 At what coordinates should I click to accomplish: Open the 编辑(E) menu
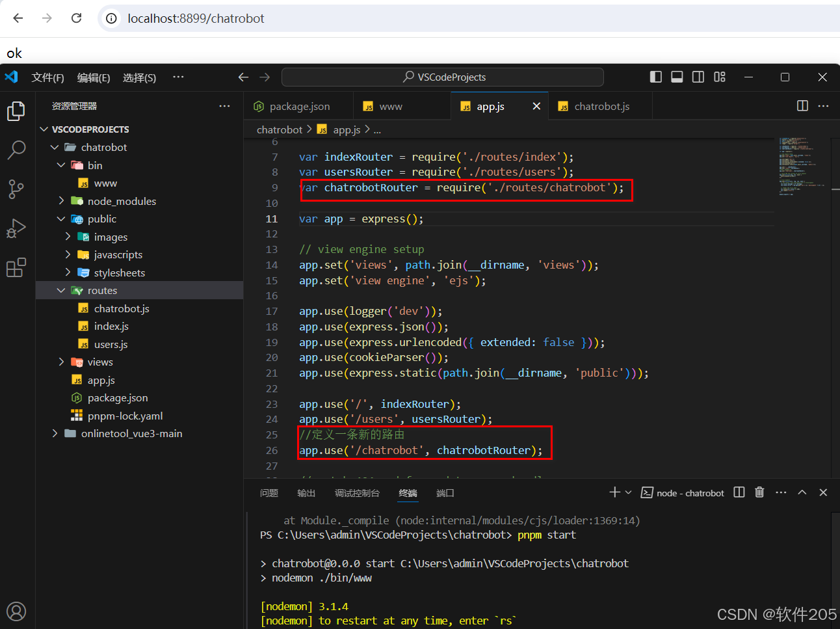tap(94, 77)
